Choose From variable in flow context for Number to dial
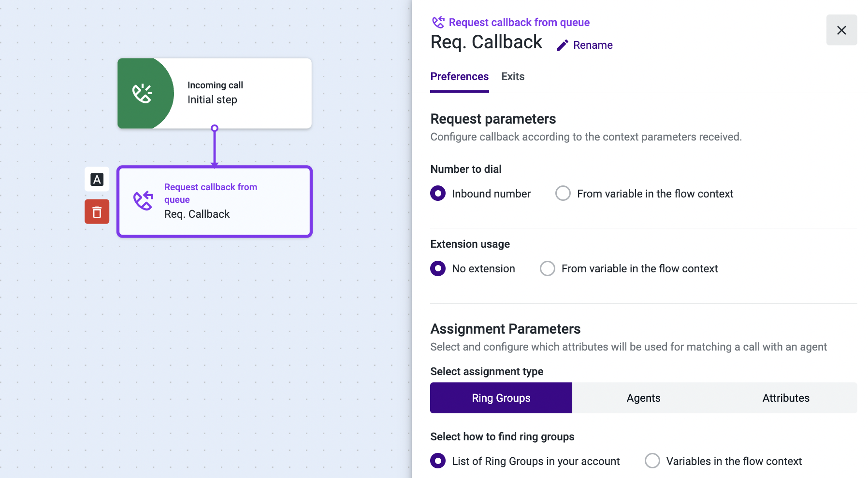 [563, 193]
